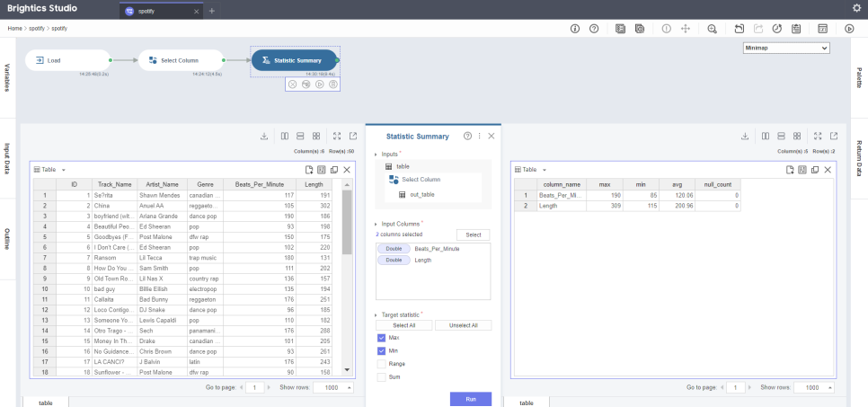Click the Input Data table vertical scrollbar
The height and width of the screenshot is (407, 868).
tap(347, 222)
